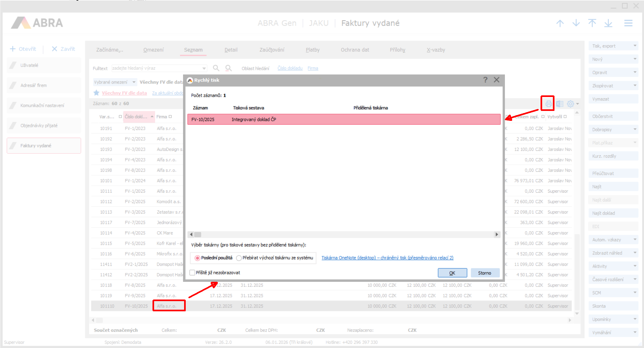Click the favorite star icon beside Všechny FV
Screen dimensions: 644x348
96,93
